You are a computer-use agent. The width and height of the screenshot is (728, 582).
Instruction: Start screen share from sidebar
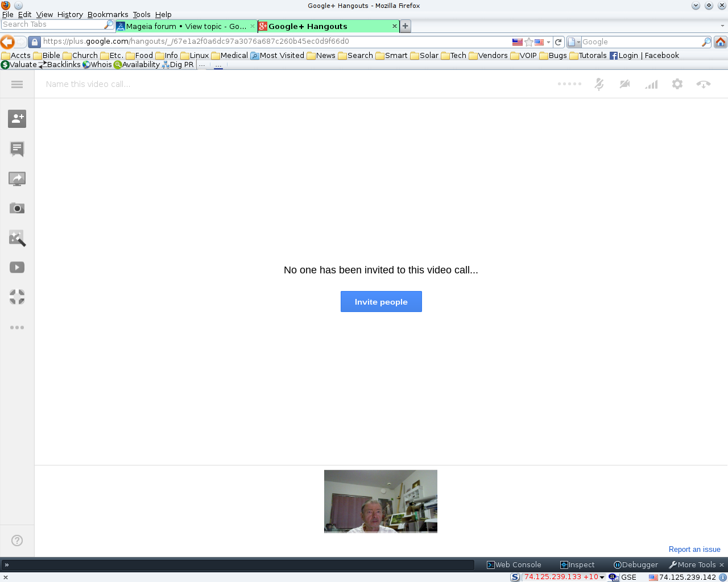(x=17, y=178)
